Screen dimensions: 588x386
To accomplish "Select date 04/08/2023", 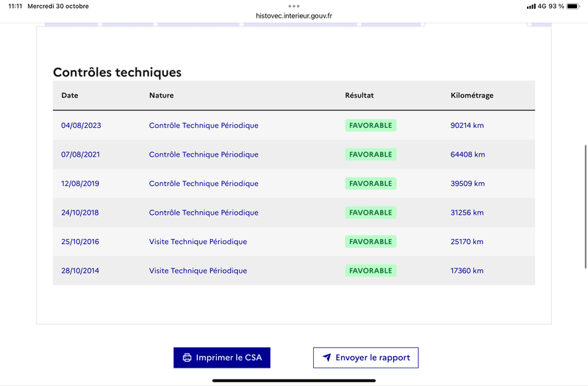I will pyautogui.click(x=81, y=125).
